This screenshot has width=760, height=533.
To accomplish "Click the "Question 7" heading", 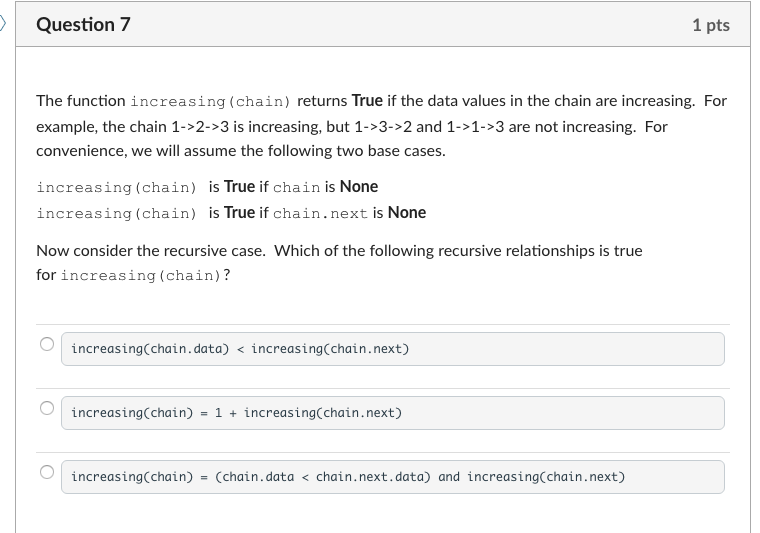I will pos(83,25).
